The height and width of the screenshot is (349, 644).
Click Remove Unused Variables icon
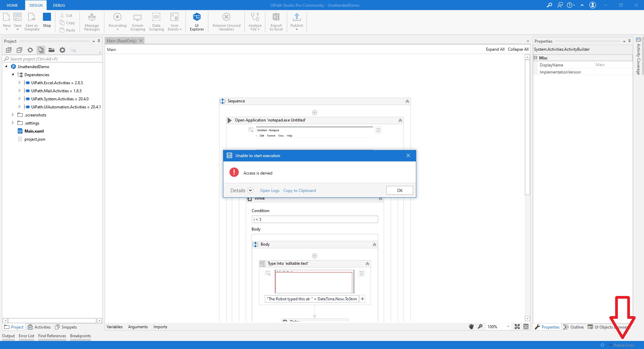click(x=226, y=21)
